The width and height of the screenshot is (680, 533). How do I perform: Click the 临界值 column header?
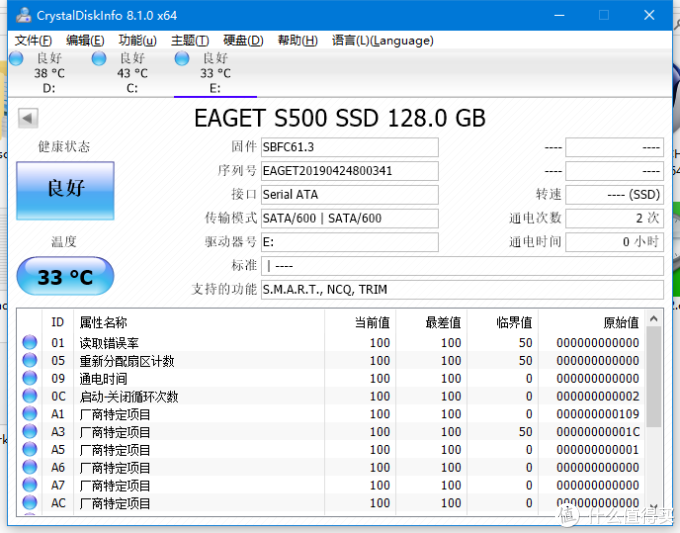click(x=502, y=322)
